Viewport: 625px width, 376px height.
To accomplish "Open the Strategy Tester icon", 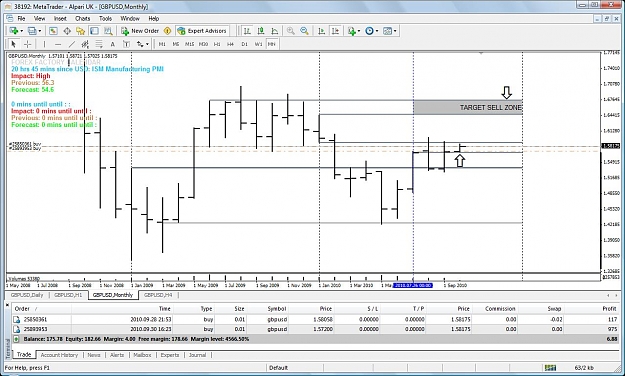I will click(108, 31).
